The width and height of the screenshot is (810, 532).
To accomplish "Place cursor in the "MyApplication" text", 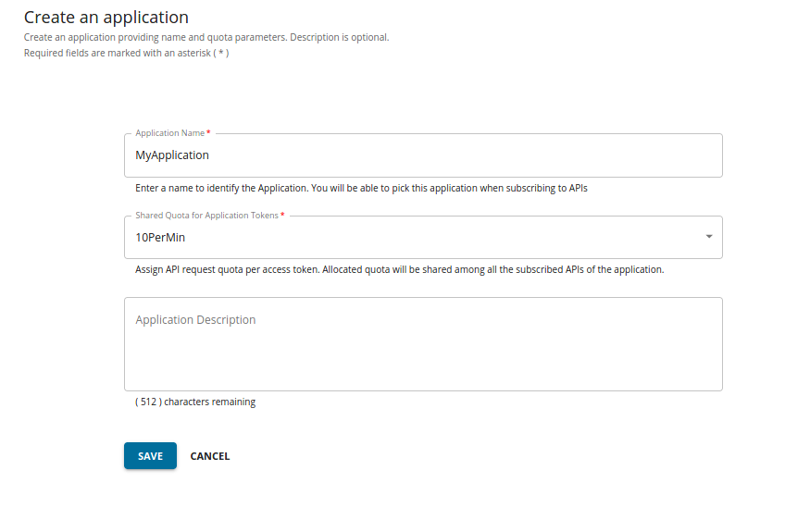I will point(172,155).
